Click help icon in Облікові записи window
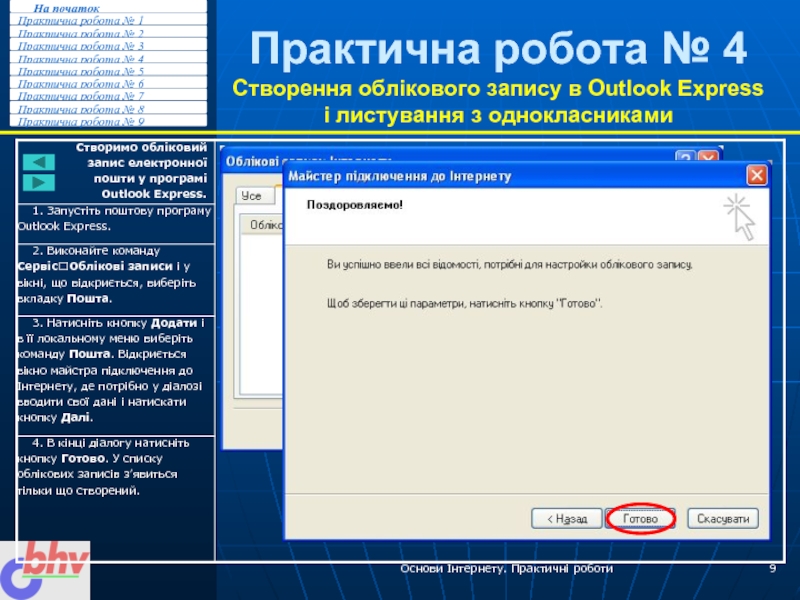 pyautogui.click(x=685, y=156)
